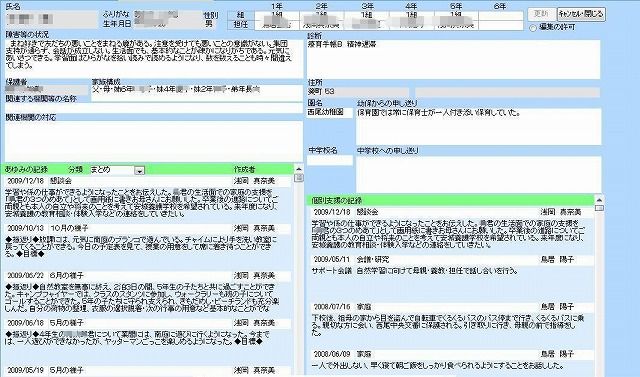Click the empty 6年 class cell
The height and width of the screenshot is (377, 640).
(x=500, y=16)
